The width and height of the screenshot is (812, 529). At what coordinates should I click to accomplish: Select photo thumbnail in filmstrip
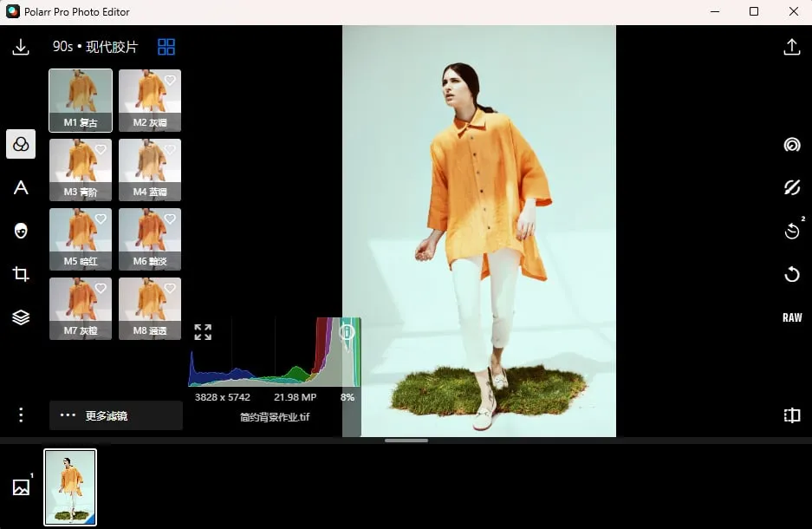(70, 487)
